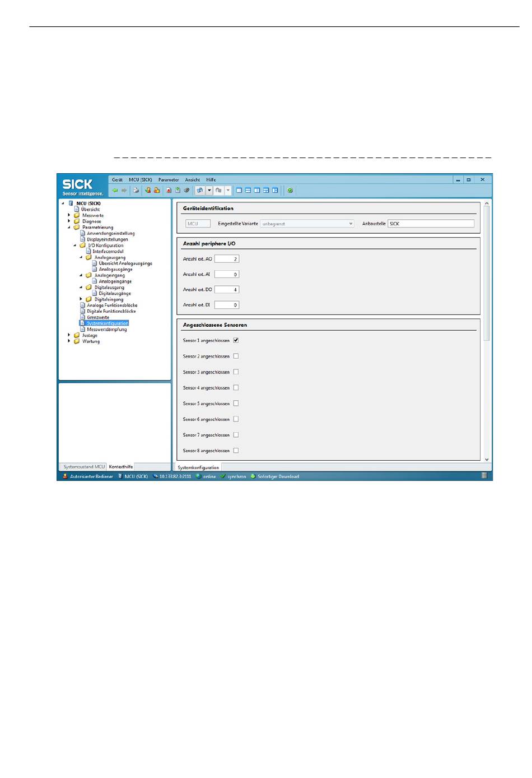
Task: Click the grey eraser icon in toolbar
Action: point(186,191)
